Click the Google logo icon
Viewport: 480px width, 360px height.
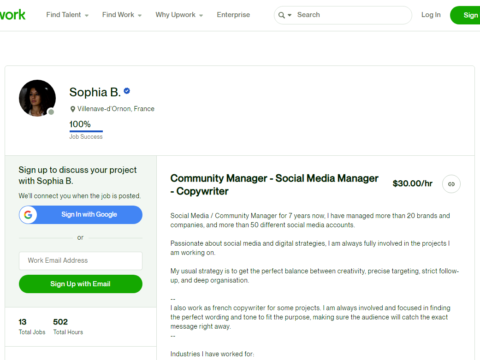click(28, 215)
